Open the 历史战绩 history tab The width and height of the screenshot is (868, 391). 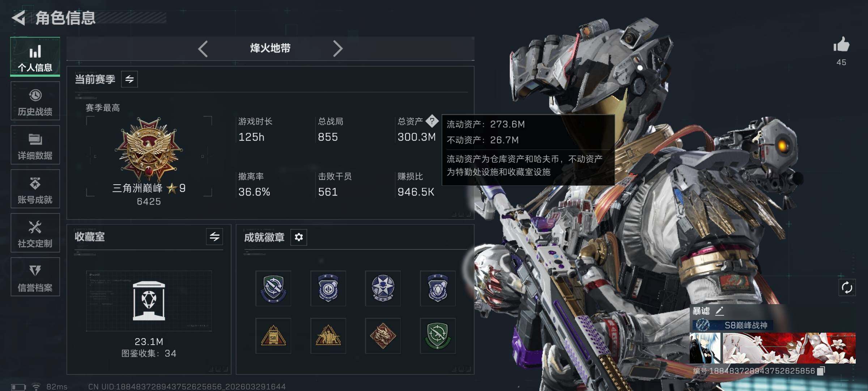point(35,101)
